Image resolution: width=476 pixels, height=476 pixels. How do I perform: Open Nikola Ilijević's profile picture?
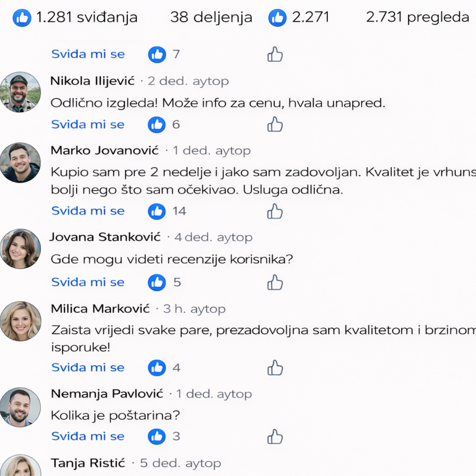tap(20, 92)
